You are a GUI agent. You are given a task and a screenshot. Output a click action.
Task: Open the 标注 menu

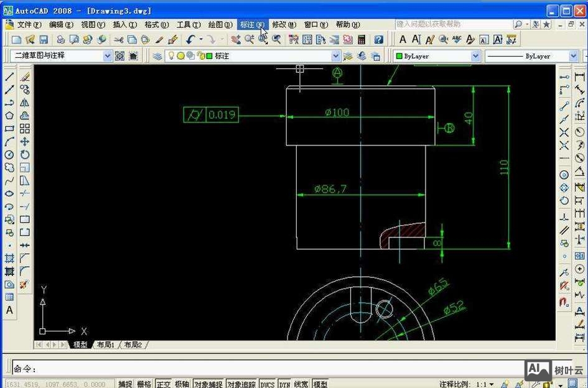(251, 25)
